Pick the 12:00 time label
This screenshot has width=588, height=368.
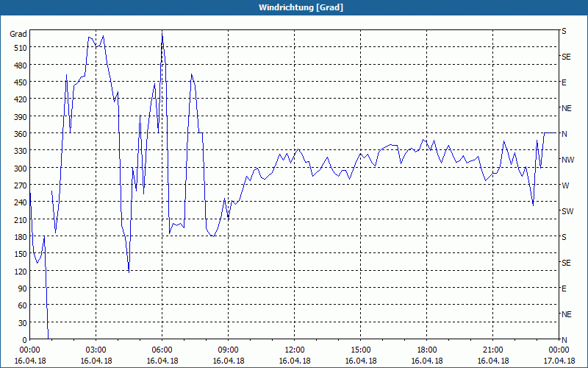pos(295,350)
